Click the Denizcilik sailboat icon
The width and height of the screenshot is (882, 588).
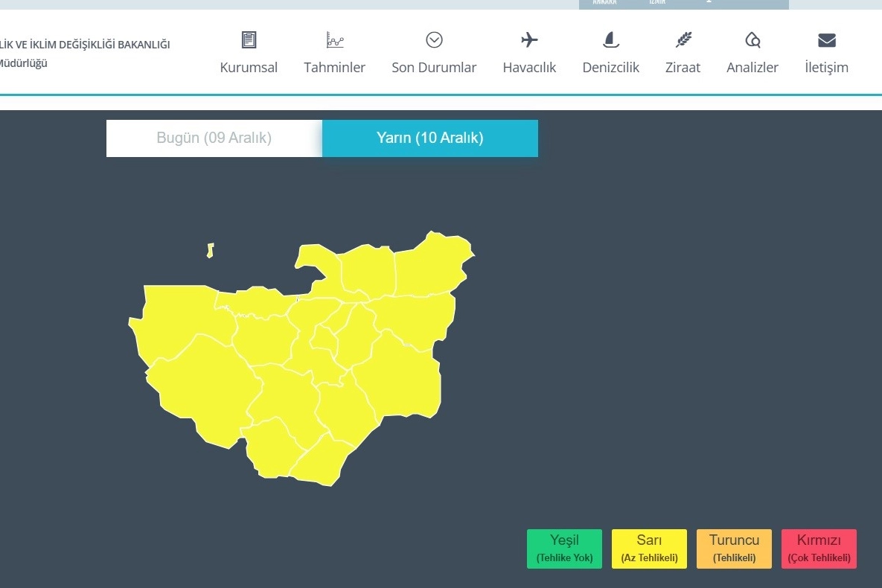click(x=610, y=40)
